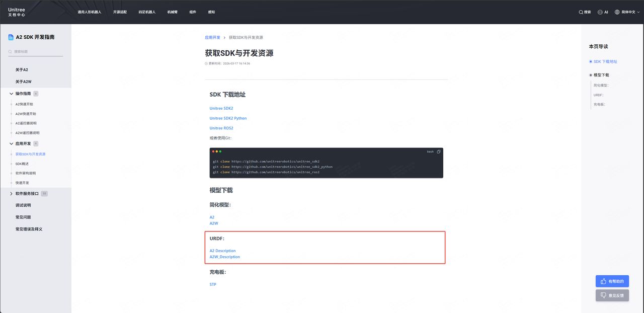Jump to 充电板 in 本页导读
The width and height of the screenshot is (644, 313).
[x=599, y=104]
